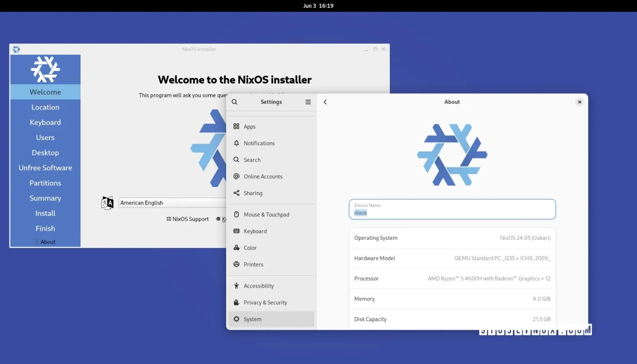Click the Online Accounts at-sign icon
This screenshot has width=637, height=364.
236,177
